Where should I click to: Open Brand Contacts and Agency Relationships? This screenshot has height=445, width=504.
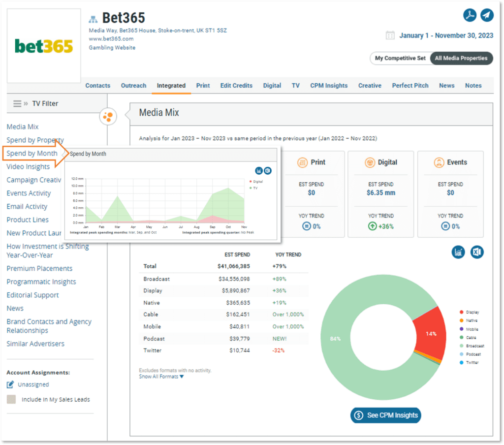coord(49,326)
